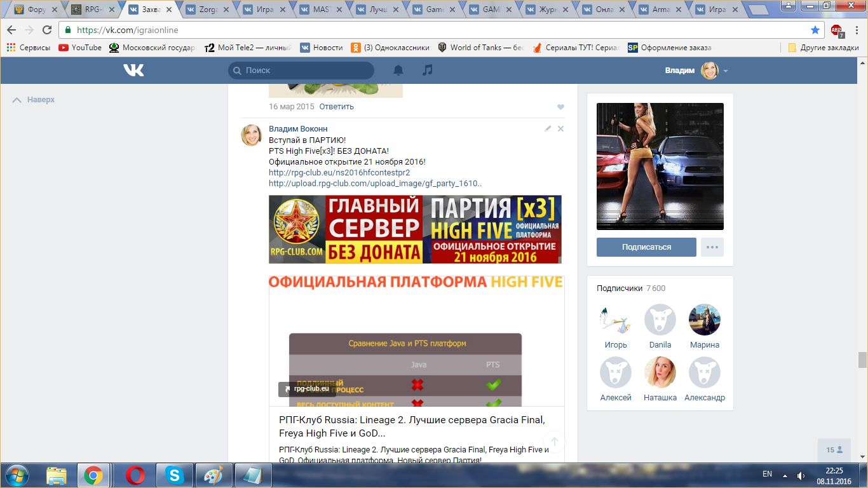Open subscriber Алексей's avatar
The height and width of the screenshot is (488, 868).
[x=616, y=372]
